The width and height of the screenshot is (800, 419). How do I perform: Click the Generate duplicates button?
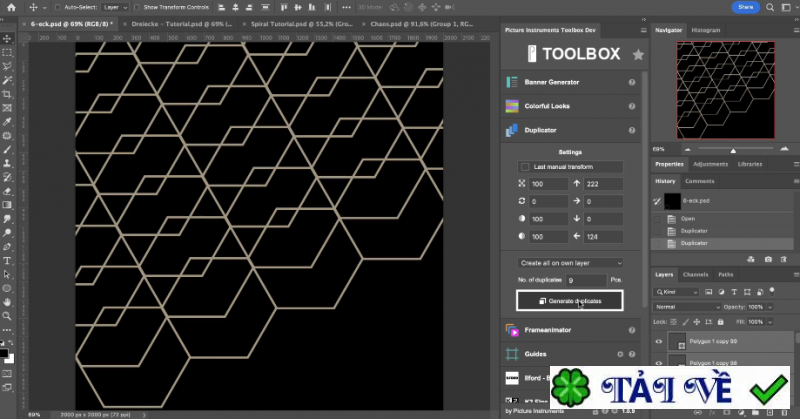tap(569, 300)
